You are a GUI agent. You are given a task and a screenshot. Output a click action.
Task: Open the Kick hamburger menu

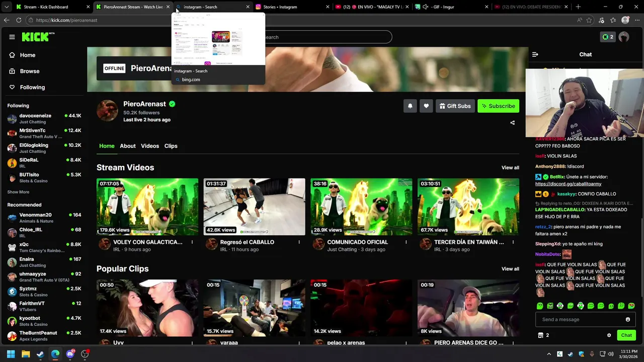click(x=12, y=37)
